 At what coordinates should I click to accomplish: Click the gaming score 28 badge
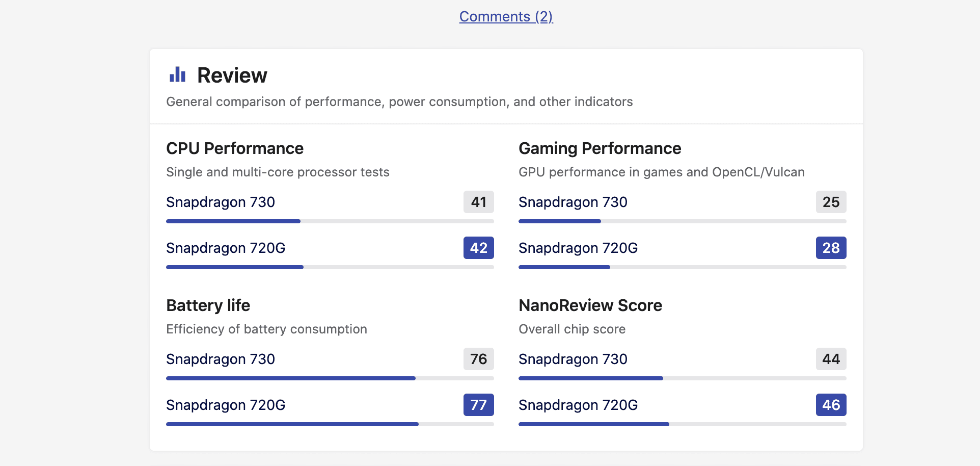pyautogui.click(x=831, y=248)
